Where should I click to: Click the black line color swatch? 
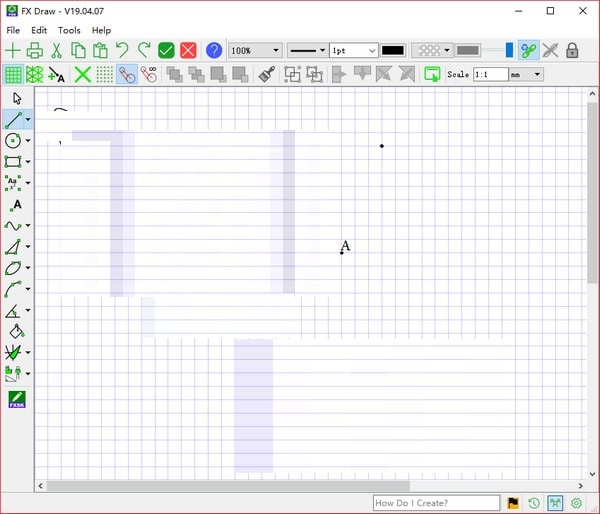[x=393, y=51]
